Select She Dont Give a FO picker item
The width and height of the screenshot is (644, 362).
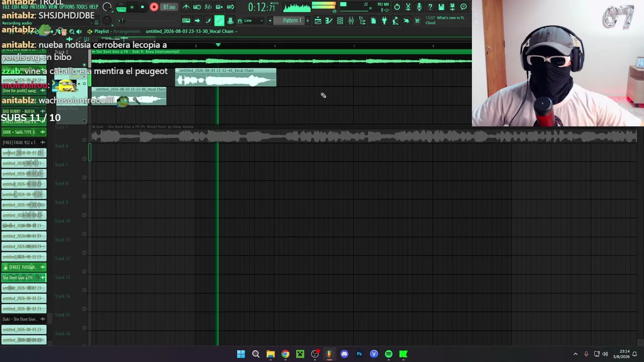(x=24, y=278)
